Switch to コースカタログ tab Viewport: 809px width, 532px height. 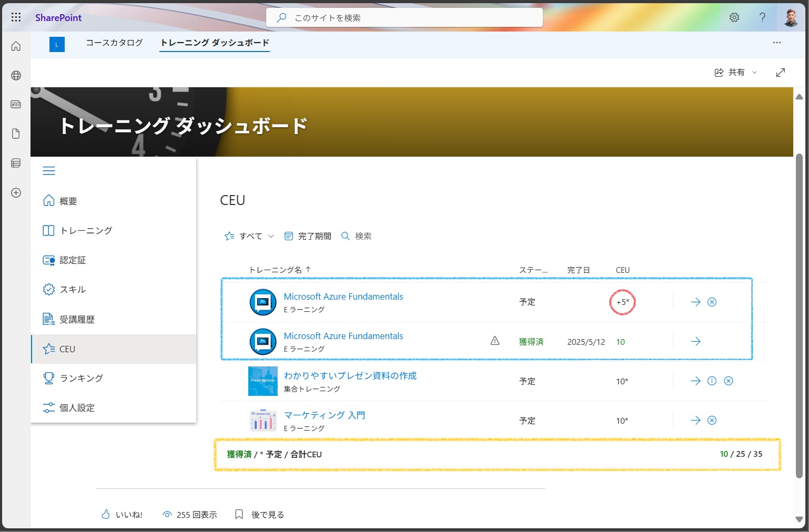[x=114, y=43]
